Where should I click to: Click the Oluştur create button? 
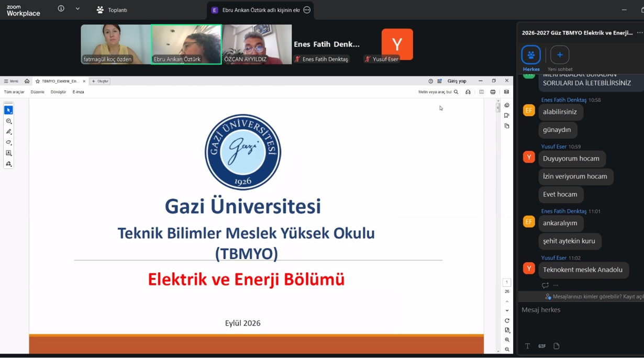tap(100, 81)
